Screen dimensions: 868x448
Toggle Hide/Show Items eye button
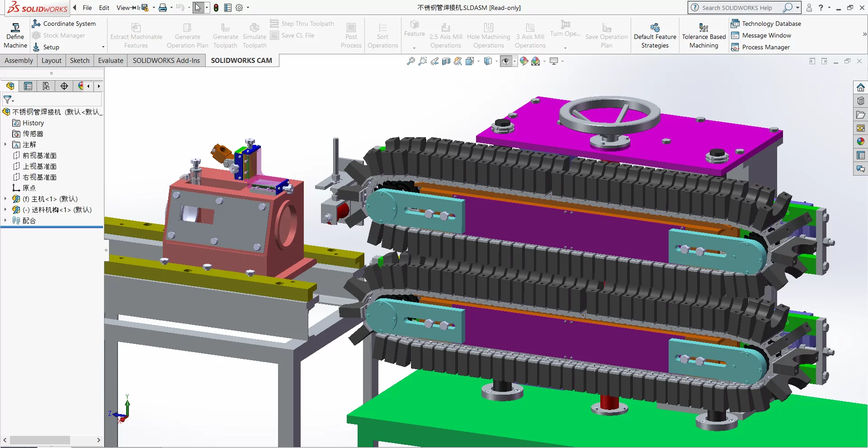pos(506,61)
